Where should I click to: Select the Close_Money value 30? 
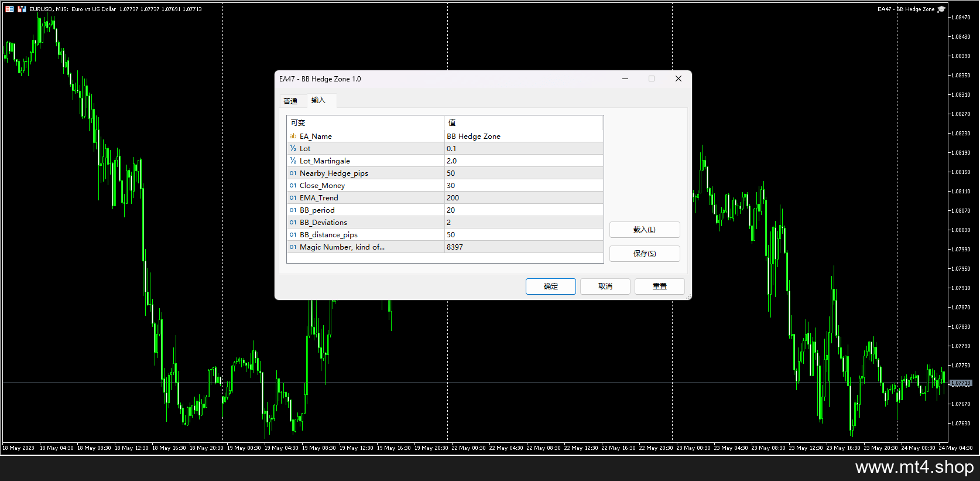(451, 186)
